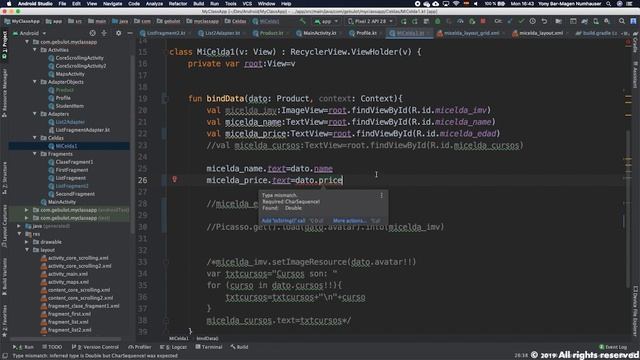Click the red Stop button in toolbar
The image size is (640, 360).
[483, 21]
